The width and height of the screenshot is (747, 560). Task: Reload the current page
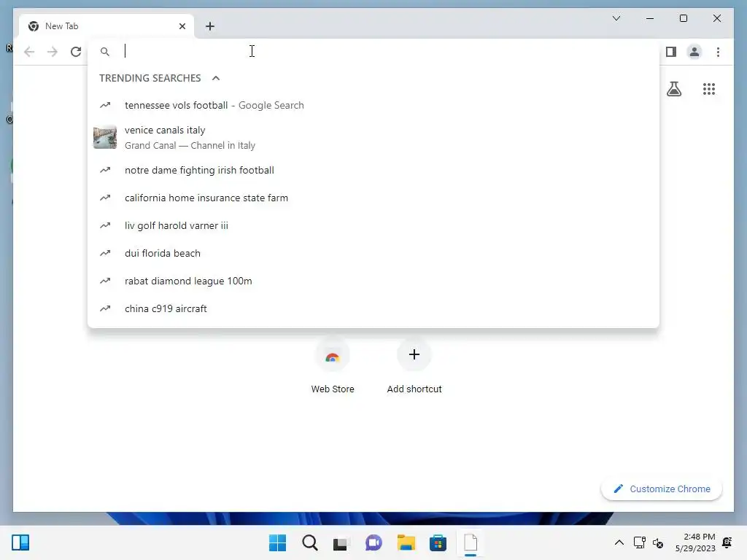[76, 52]
